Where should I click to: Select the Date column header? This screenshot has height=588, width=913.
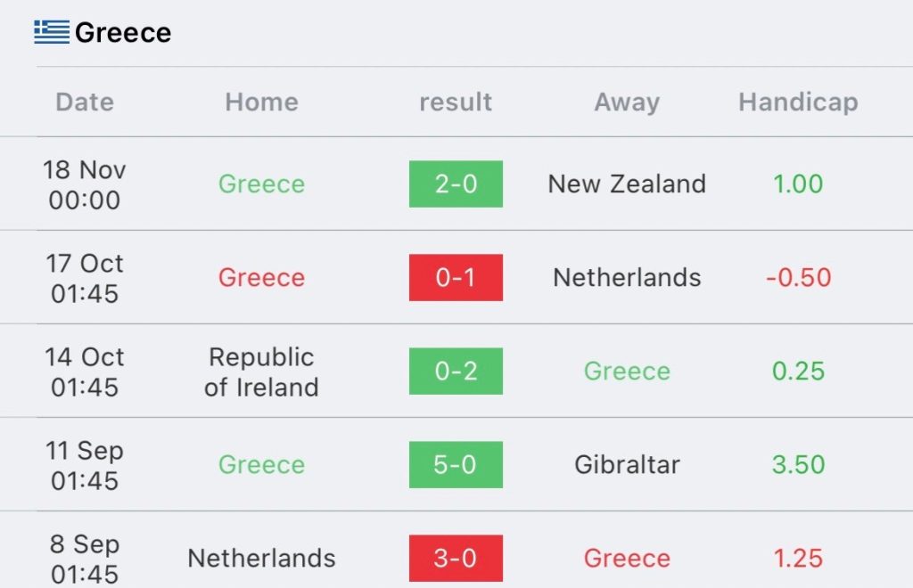[x=85, y=102]
